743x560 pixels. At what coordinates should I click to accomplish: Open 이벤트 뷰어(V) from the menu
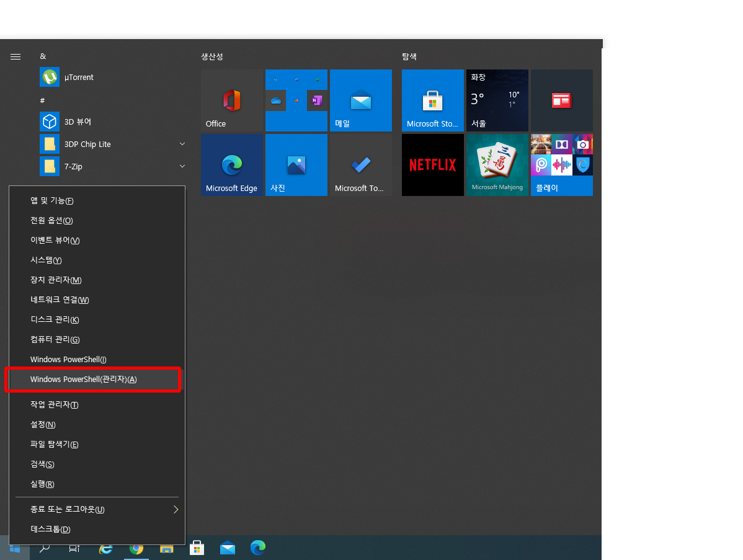[x=97, y=241]
